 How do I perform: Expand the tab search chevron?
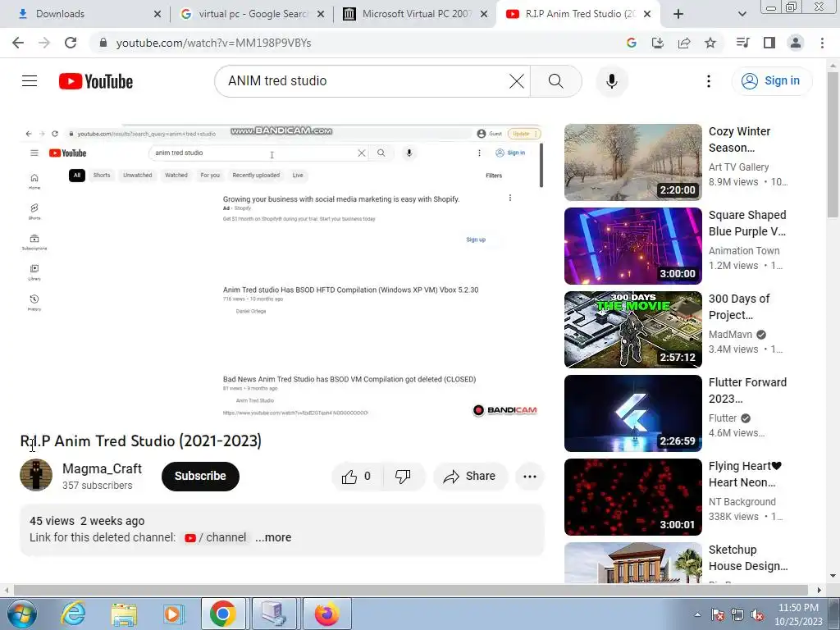(x=742, y=14)
